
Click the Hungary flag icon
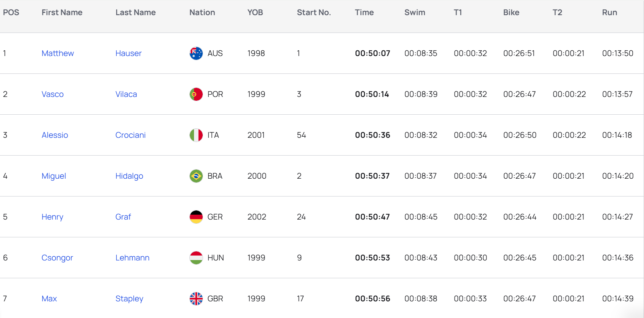pyautogui.click(x=196, y=258)
